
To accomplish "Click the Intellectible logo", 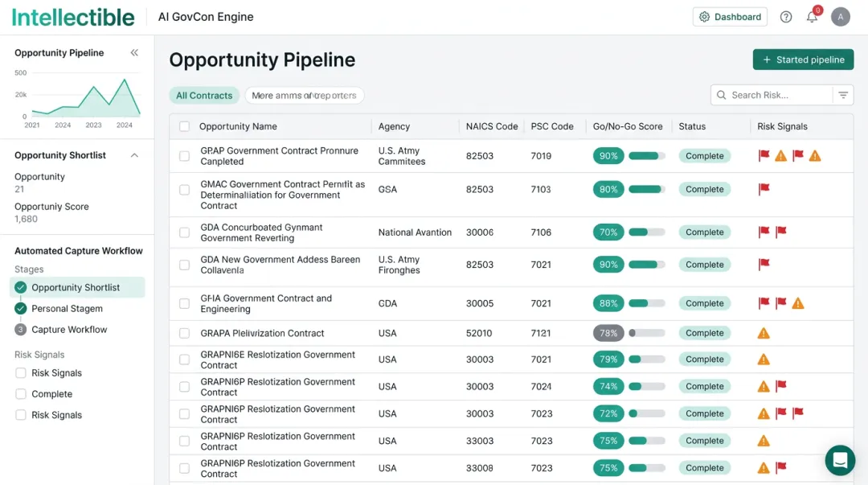I will (x=73, y=17).
